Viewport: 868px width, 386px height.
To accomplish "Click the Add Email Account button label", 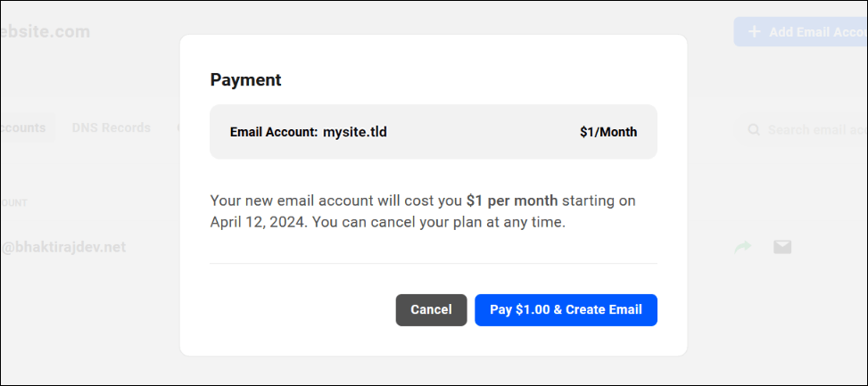I will pos(817,32).
